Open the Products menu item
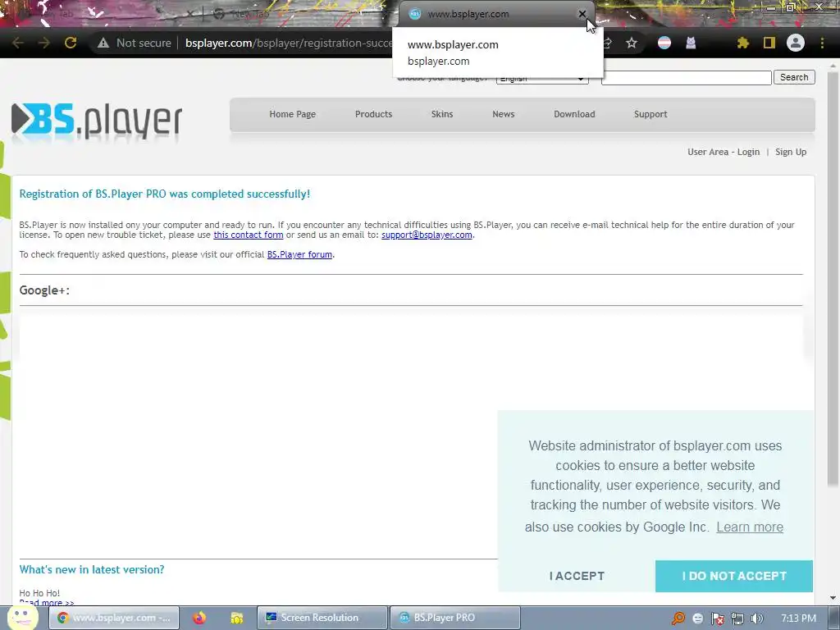The width and height of the screenshot is (840, 630). pos(373,114)
